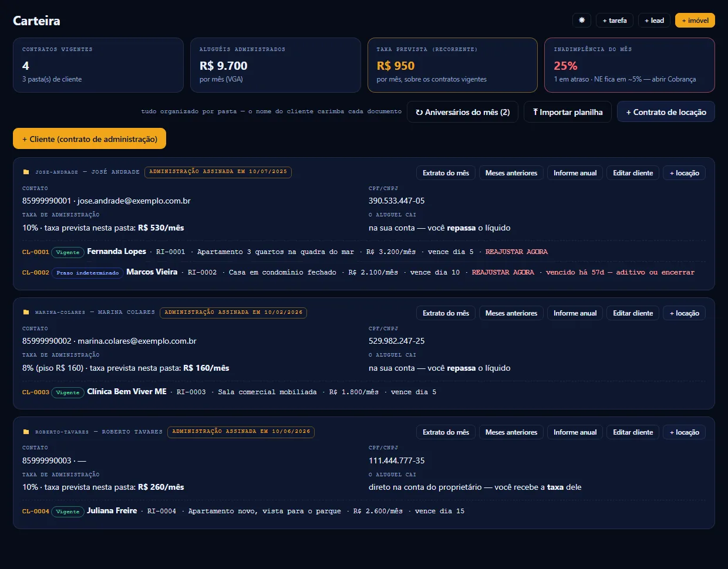Click Editar cliente on Marina Colares' folder

click(633, 313)
